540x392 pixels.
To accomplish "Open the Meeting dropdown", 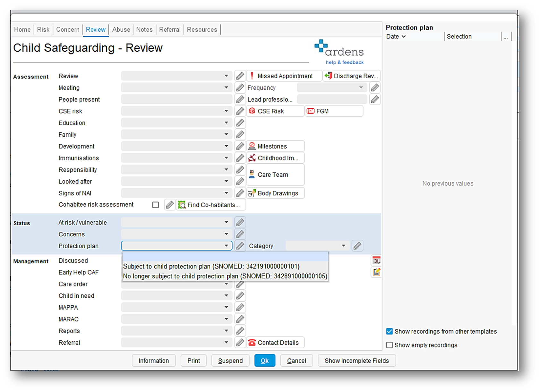I will (176, 88).
